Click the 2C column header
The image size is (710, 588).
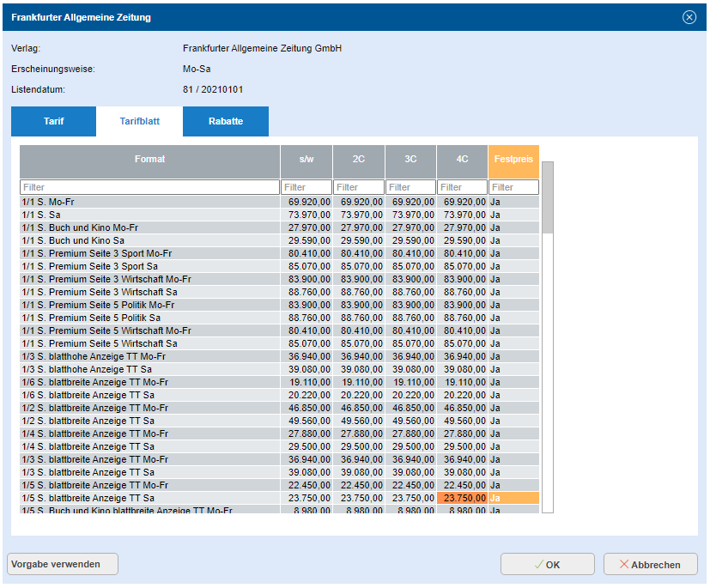358,160
